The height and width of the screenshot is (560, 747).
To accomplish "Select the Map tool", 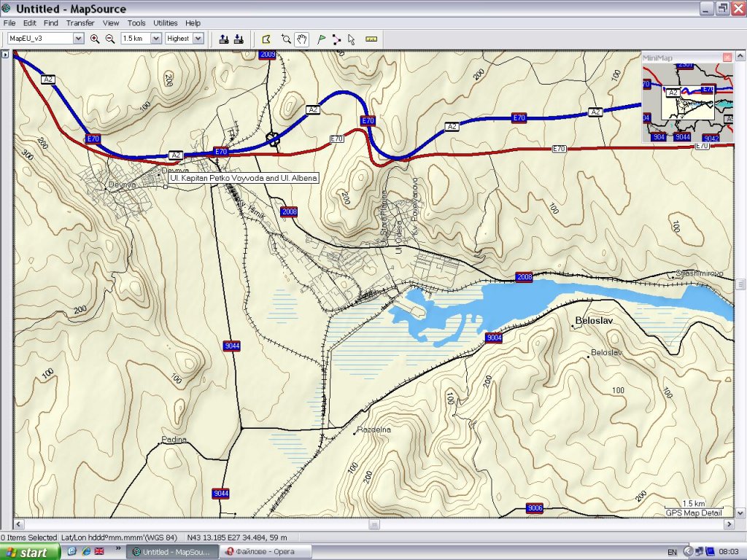I will tap(266, 39).
